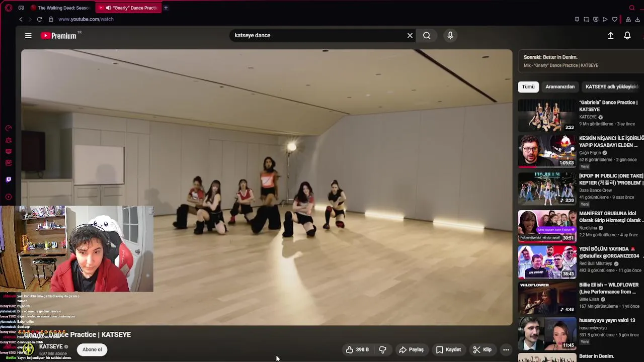Open the send flow arrow icon
This screenshot has width=644, height=362.
(605, 19)
